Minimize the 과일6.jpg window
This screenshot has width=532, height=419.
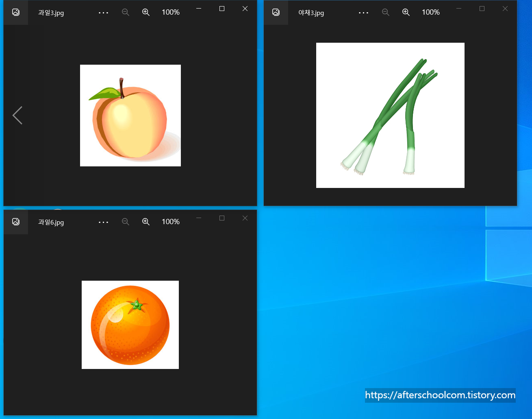(x=199, y=218)
